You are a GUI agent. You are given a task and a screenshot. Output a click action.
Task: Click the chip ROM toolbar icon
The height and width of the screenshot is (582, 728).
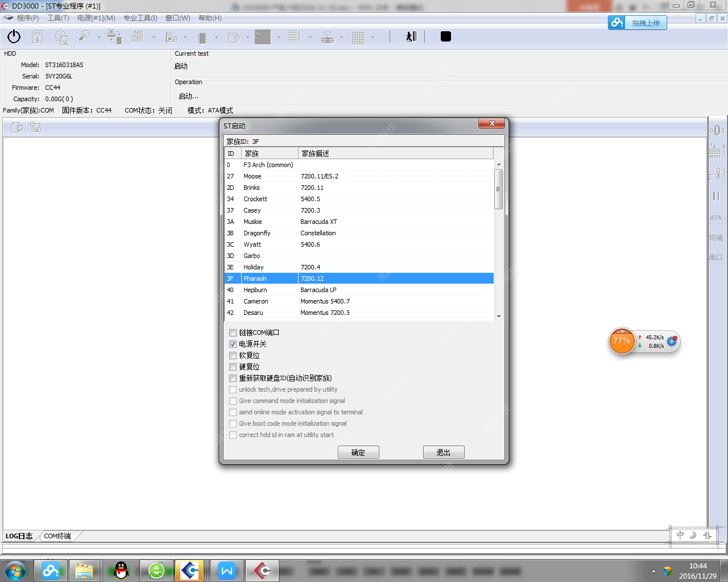202,38
